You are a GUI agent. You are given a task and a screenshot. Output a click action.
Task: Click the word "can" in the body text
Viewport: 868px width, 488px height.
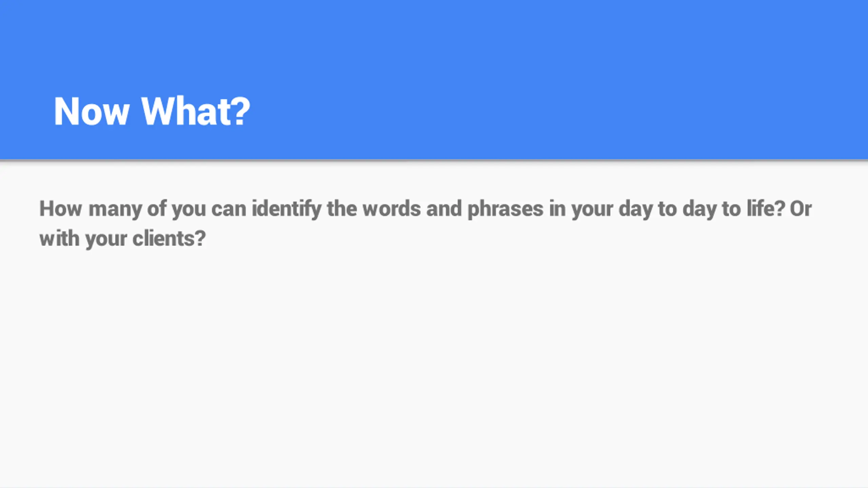(x=229, y=209)
